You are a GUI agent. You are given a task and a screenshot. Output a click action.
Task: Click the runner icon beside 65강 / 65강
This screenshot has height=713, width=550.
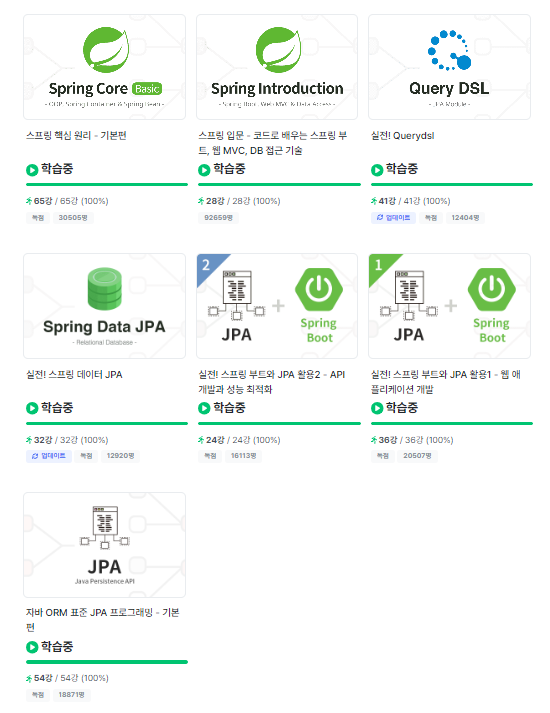(29, 201)
